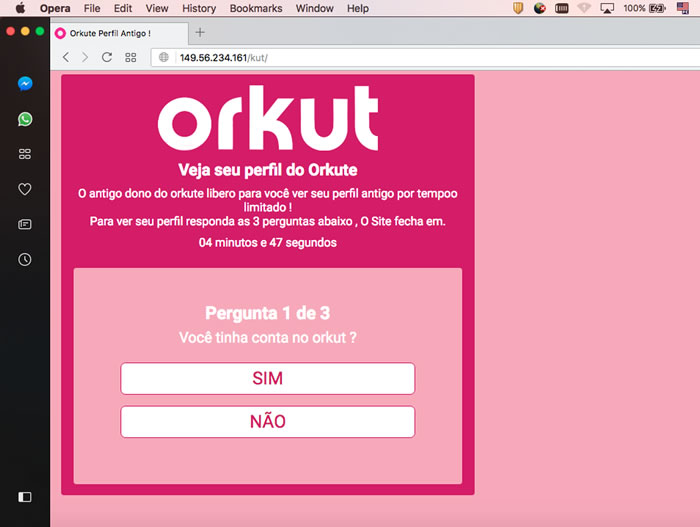The image size is (700, 527).
Task: Click the shield icon in menu bar
Action: click(x=518, y=8)
